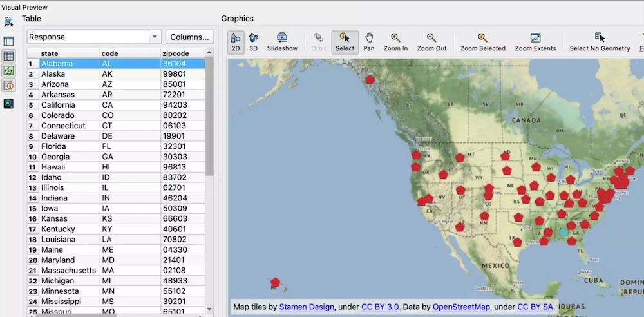Click the table scroll-up arrow
This screenshot has width=644, height=317.
click(209, 53)
